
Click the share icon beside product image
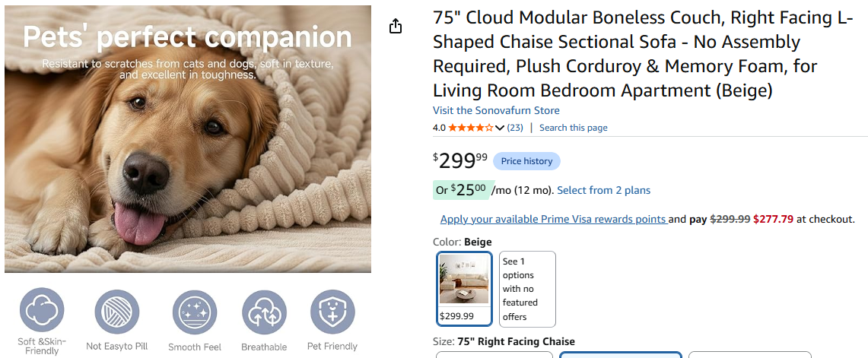pyautogui.click(x=396, y=26)
